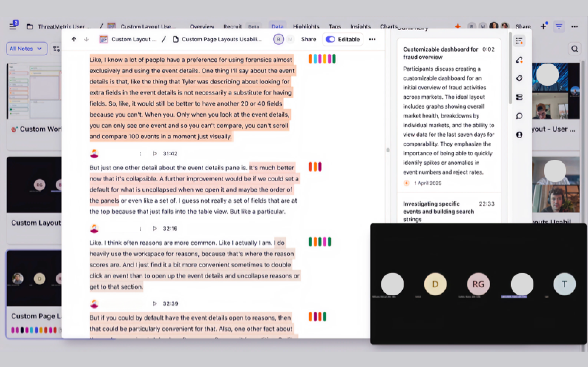Click the upward navigation arrow above the transcript

(74, 39)
